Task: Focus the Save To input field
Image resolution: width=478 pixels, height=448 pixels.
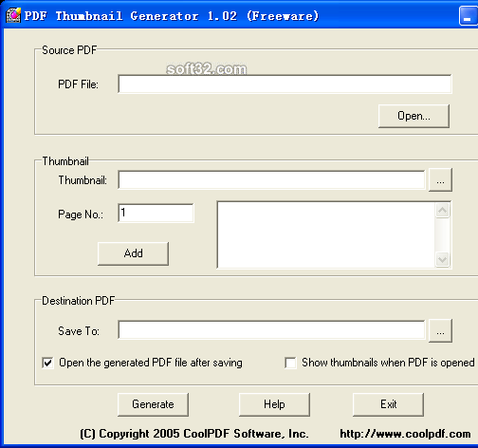Action: (x=271, y=330)
